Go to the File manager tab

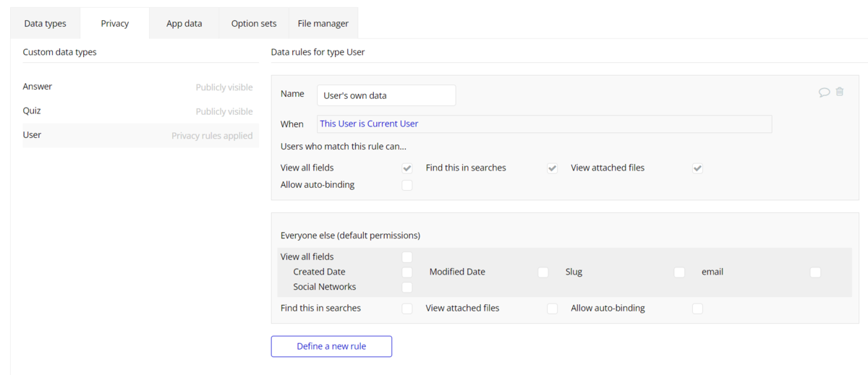(323, 24)
